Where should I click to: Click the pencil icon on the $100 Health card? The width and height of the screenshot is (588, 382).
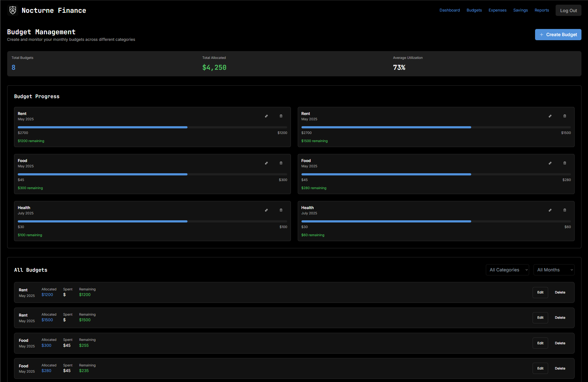[x=266, y=210]
